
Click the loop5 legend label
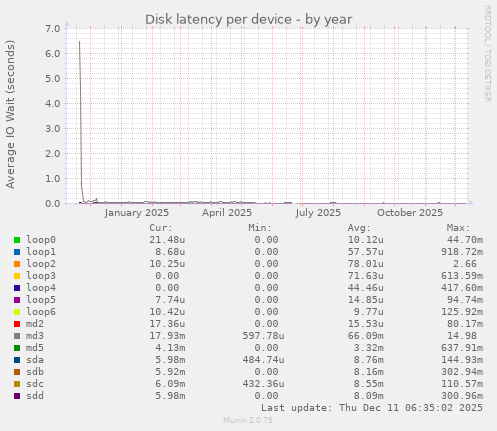click(x=41, y=300)
